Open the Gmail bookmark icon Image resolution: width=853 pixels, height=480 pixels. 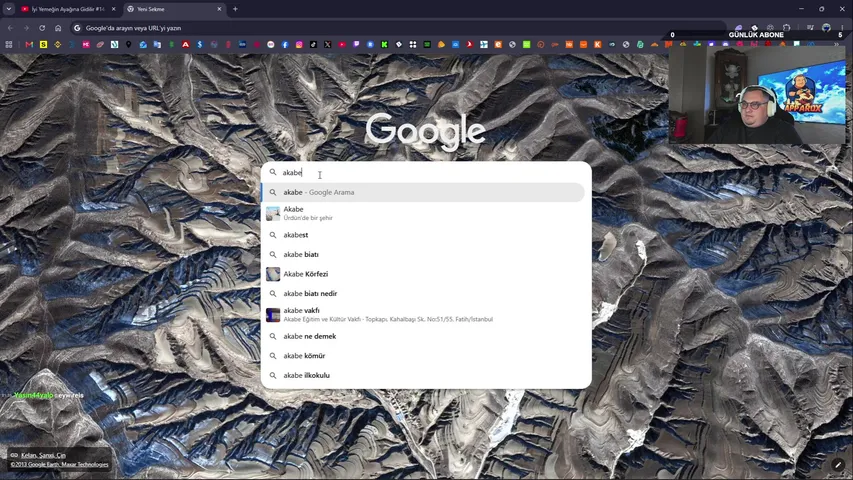pos(29,45)
